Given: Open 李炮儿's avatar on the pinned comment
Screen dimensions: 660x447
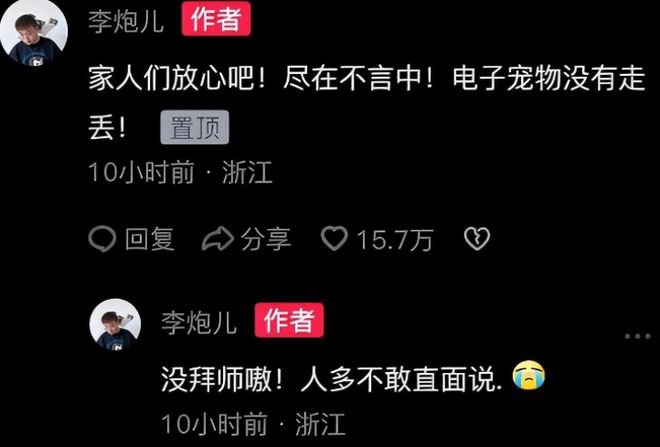Looking at the screenshot, I should (x=34, y=33).
